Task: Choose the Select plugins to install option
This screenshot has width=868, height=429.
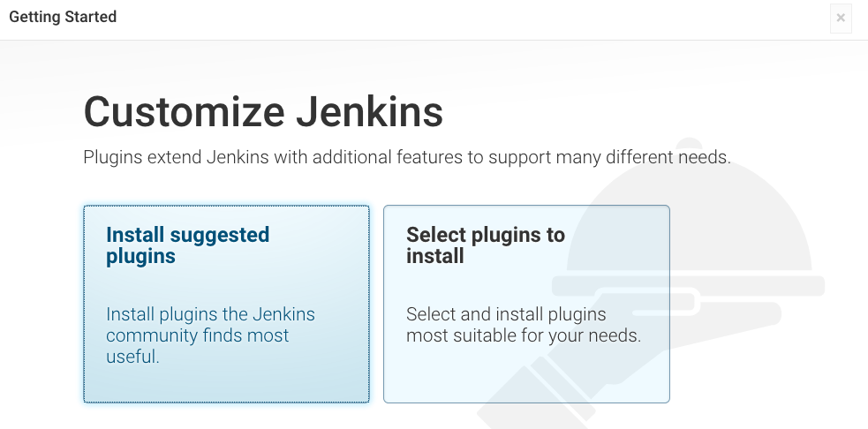Action: 526,304
